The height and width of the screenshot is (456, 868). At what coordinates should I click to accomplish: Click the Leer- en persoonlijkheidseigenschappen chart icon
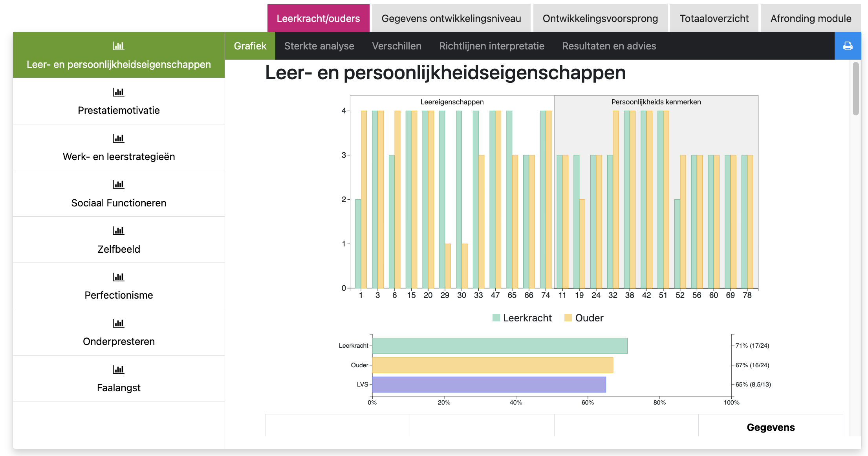118,46
